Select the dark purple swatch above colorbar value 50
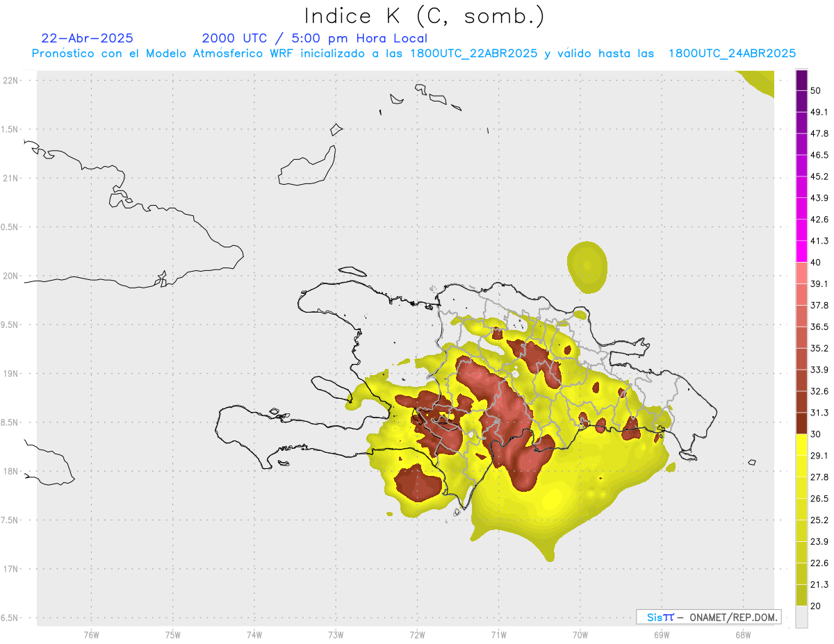This screenshot has width=834, height=644. (x=801, y=80)
